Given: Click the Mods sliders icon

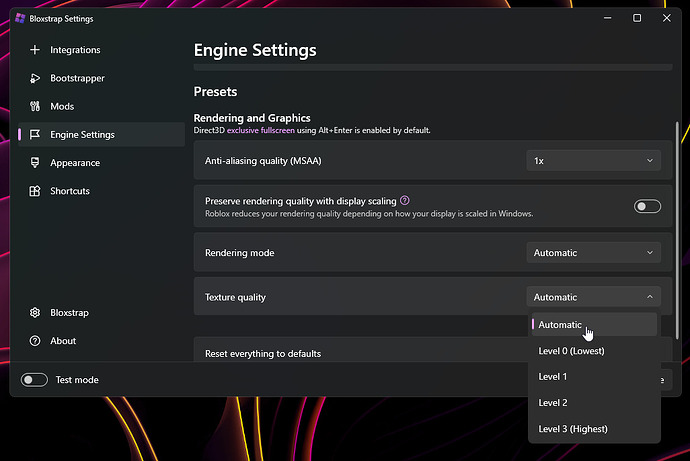Looking at the screenshot, I should click(x=35, y=106).
